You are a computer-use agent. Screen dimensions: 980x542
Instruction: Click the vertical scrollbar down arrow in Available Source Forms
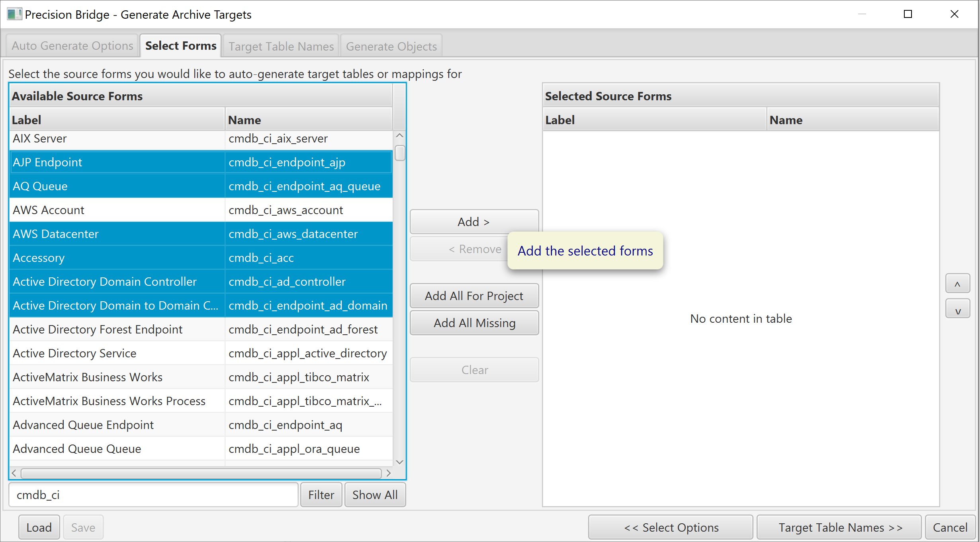399,462
